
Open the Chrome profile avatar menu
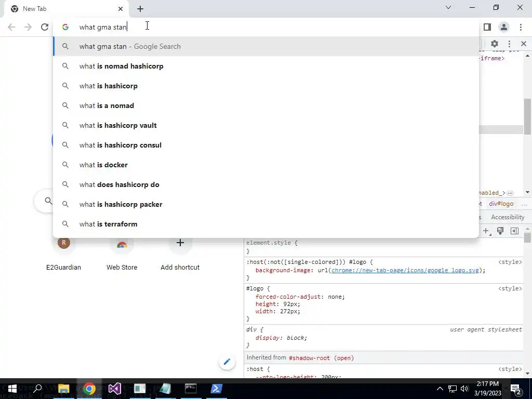(x=504, y=27)
